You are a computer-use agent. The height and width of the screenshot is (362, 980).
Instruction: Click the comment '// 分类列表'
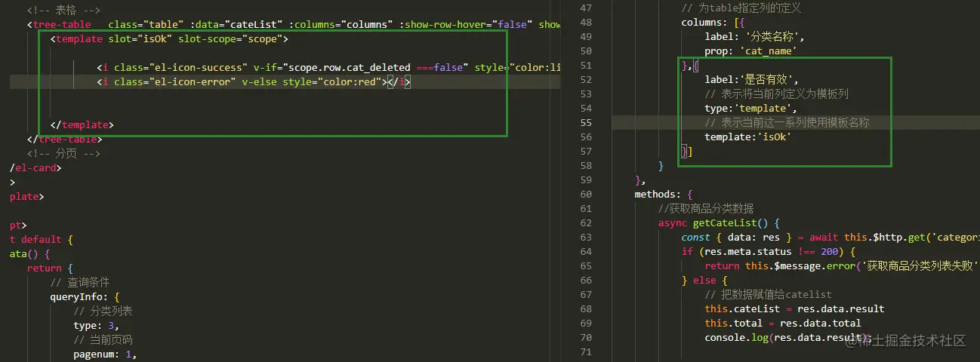point(103,311)
